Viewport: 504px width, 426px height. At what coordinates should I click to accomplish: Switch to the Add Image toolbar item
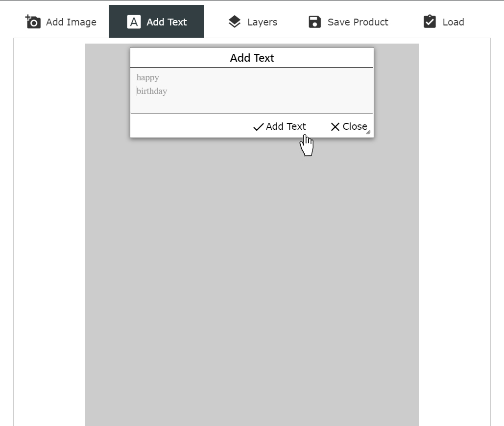(x=61, y=22)
